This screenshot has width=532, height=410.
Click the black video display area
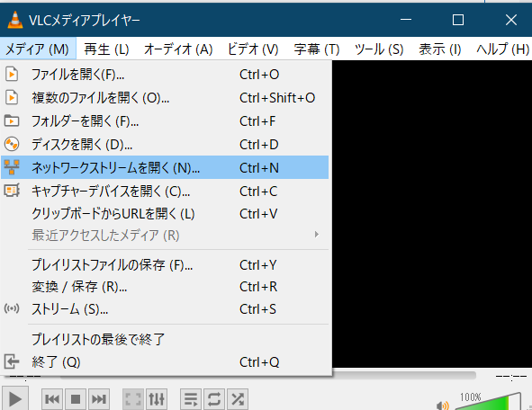click(x=432, y=214)
